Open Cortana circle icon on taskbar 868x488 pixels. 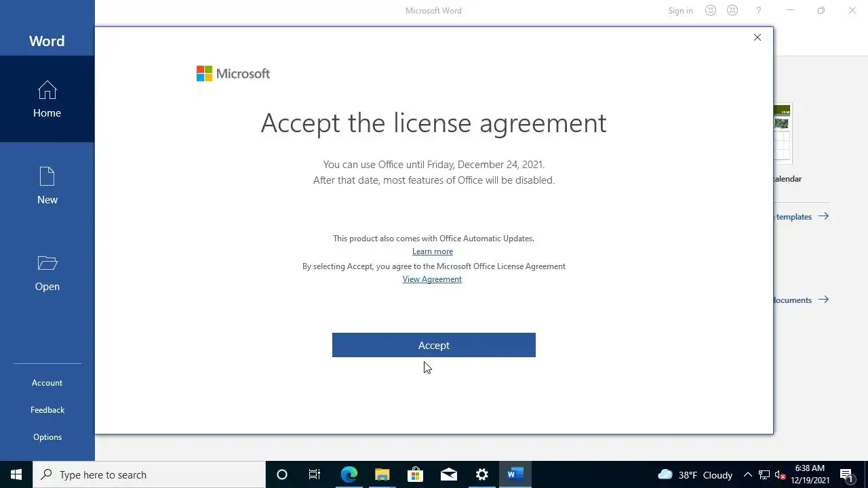coord(282,474)
